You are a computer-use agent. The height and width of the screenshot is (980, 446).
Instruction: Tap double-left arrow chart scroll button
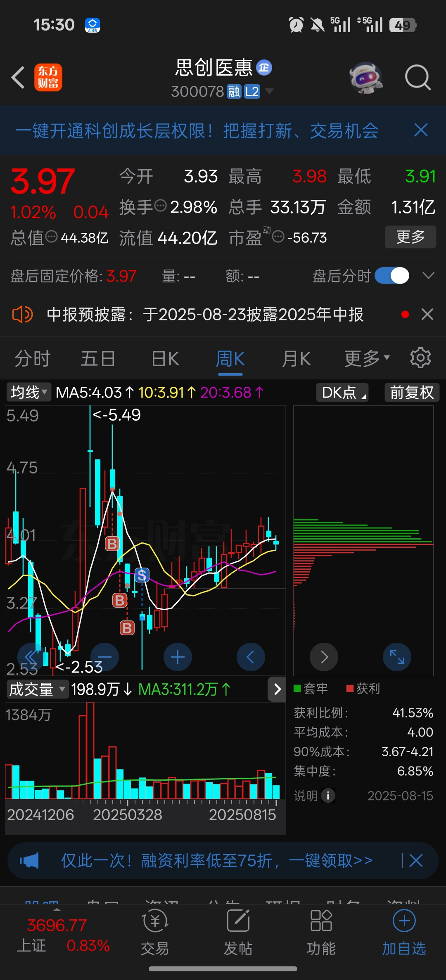(x=31, y=657)
